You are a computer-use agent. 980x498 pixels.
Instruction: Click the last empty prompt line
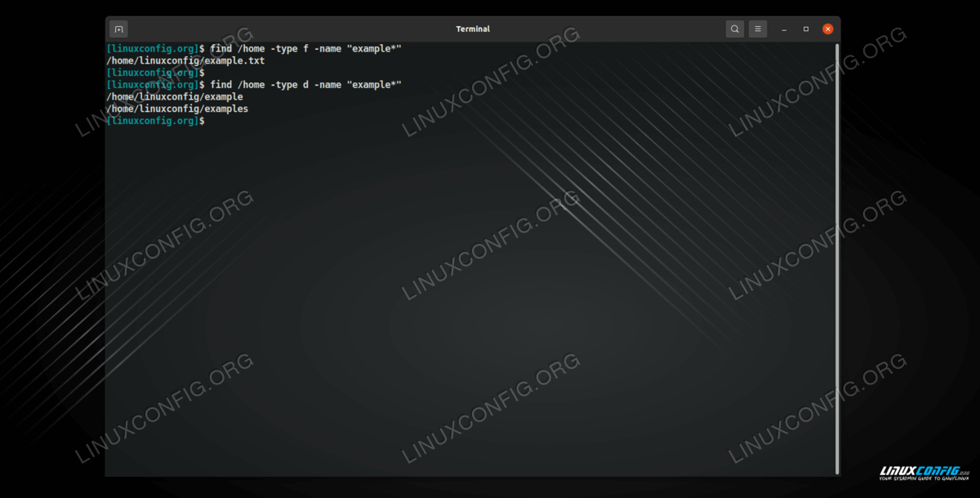tap(155, 121)
